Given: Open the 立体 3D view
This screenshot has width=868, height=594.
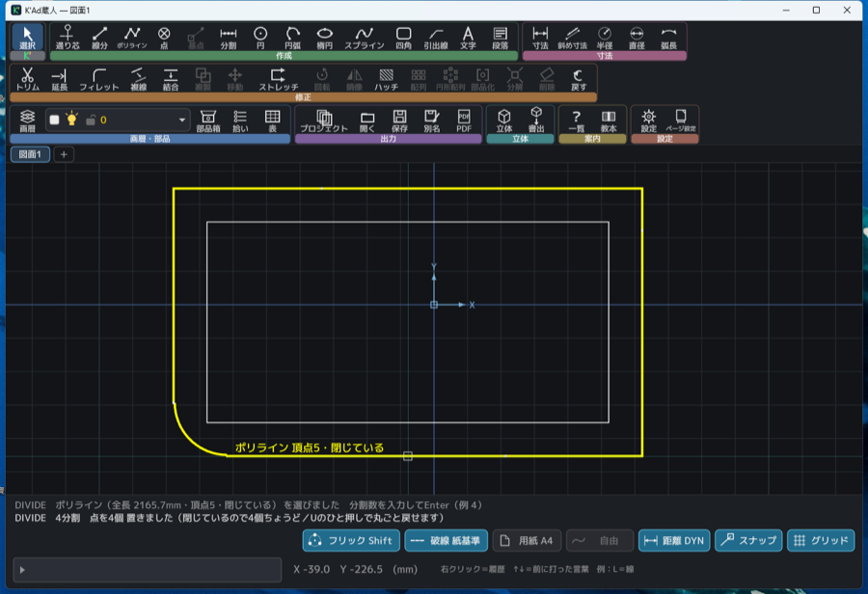Looking at the screenshot, I should (503, 121).
